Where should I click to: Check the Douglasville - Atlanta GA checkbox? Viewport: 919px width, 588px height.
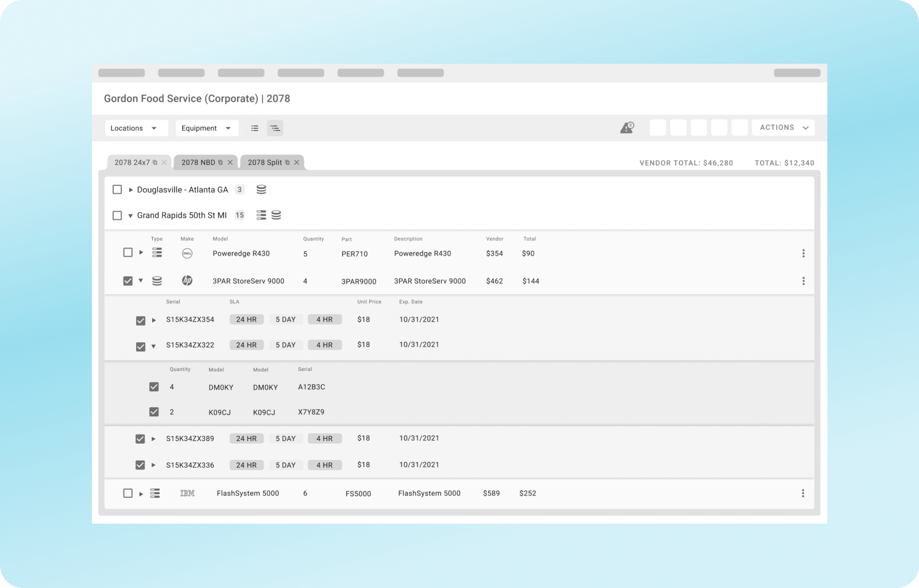pos(117,189)
